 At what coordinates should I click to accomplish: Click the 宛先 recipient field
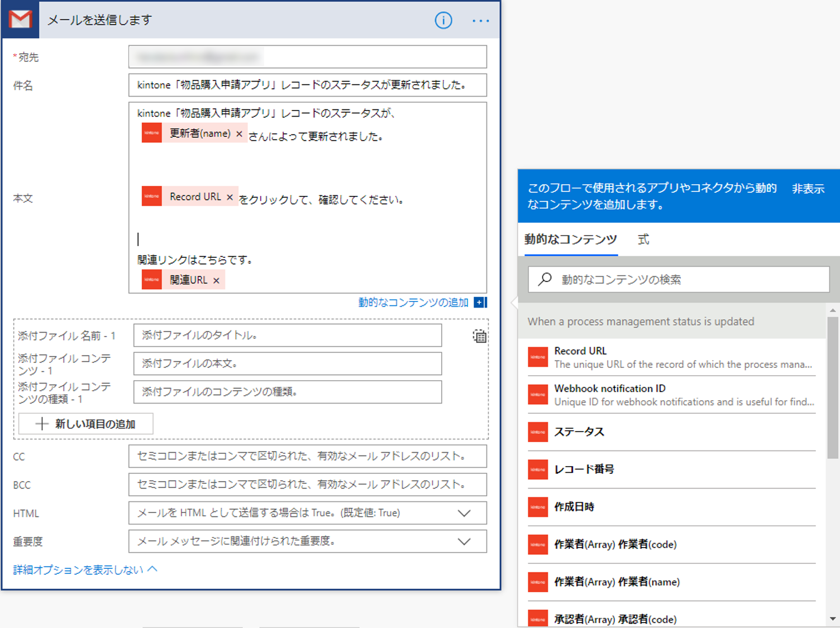coord(307,57)
